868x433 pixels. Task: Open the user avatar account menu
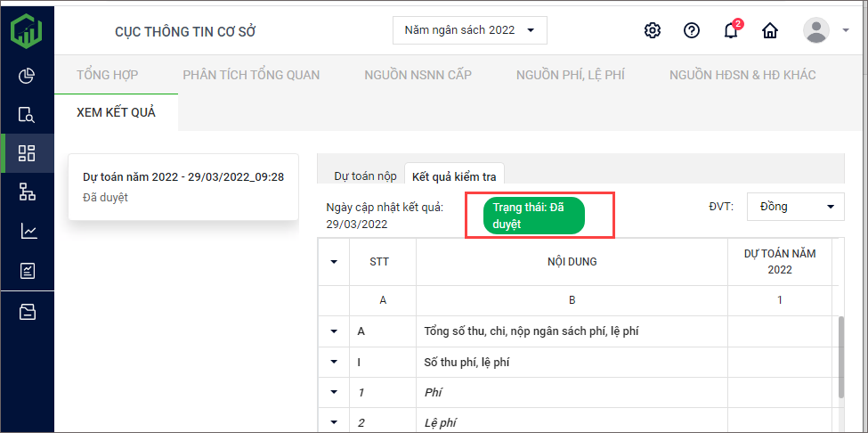point(816,30)
